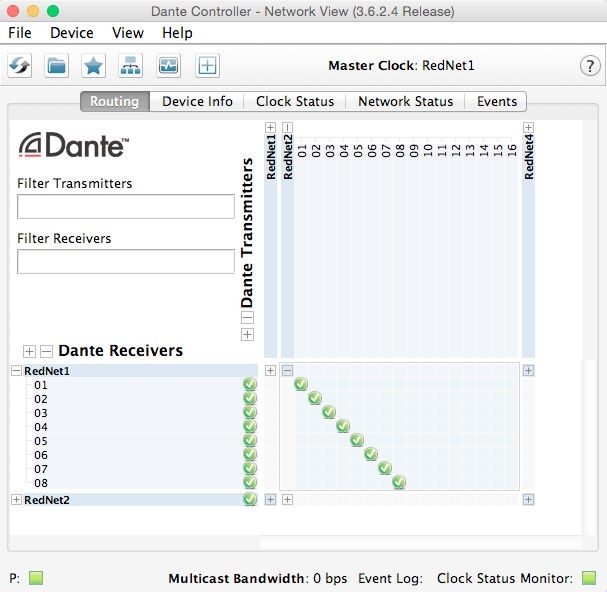
Task: Expand the RedNet2 receiver device
Action: (16, 499)
